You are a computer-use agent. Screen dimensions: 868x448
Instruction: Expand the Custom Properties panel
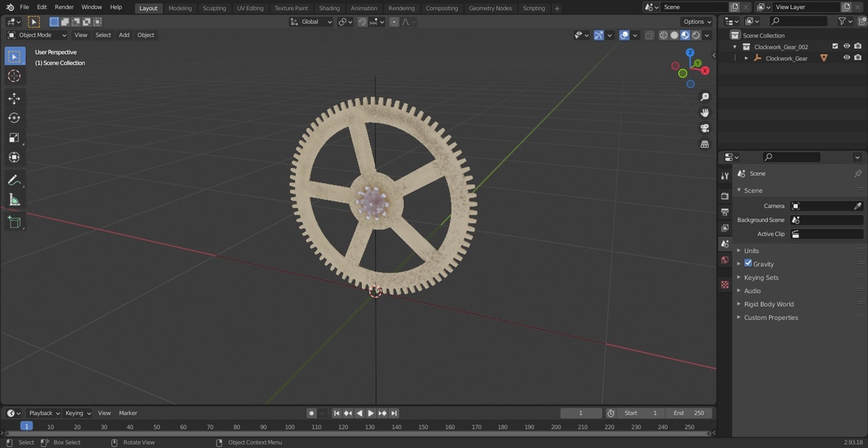(x=771, y=318)
